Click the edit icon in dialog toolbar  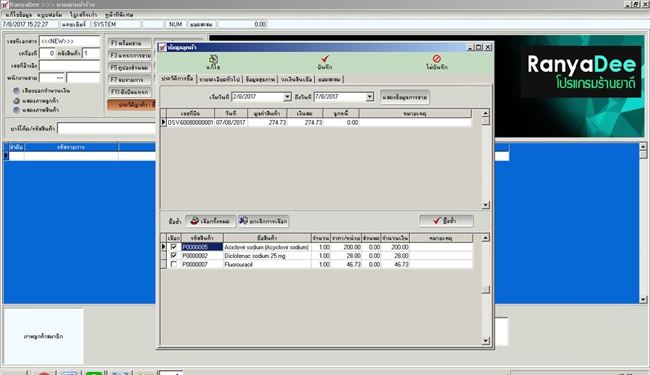pyautogui.click(x=213, y=59)
